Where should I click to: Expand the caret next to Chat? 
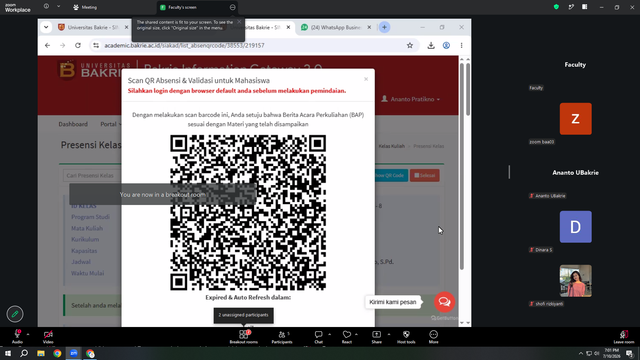tap(329, 334)
